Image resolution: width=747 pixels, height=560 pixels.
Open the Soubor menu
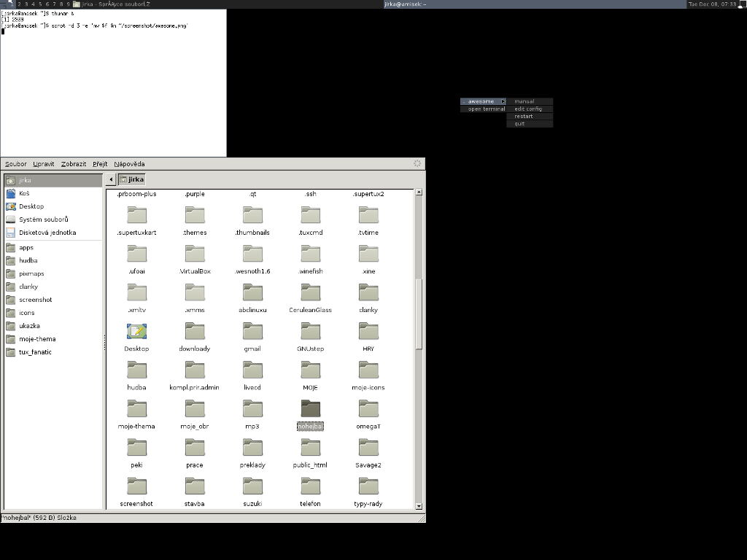click(15, 164)
